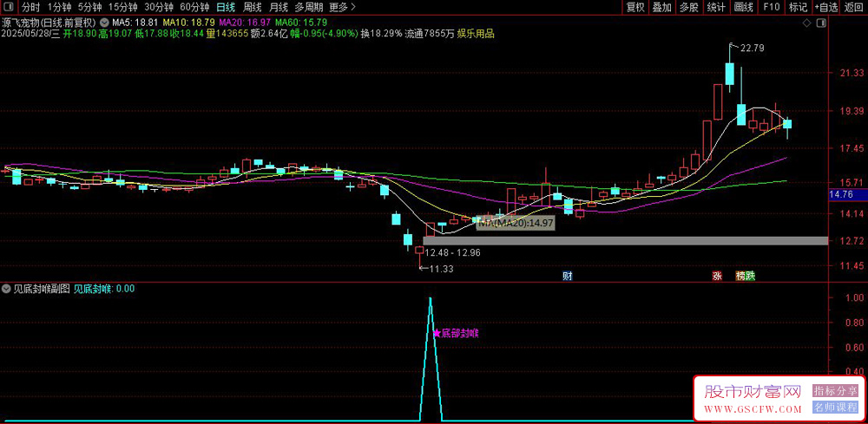The width and height of the screenshot is (868, 424).
Task: Select the 30分钟 period
Action: click(159, 7)
